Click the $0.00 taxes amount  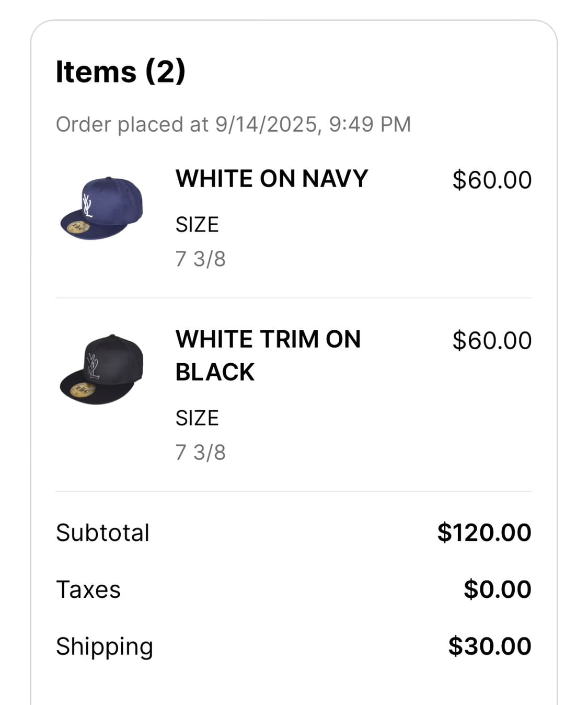497,590
